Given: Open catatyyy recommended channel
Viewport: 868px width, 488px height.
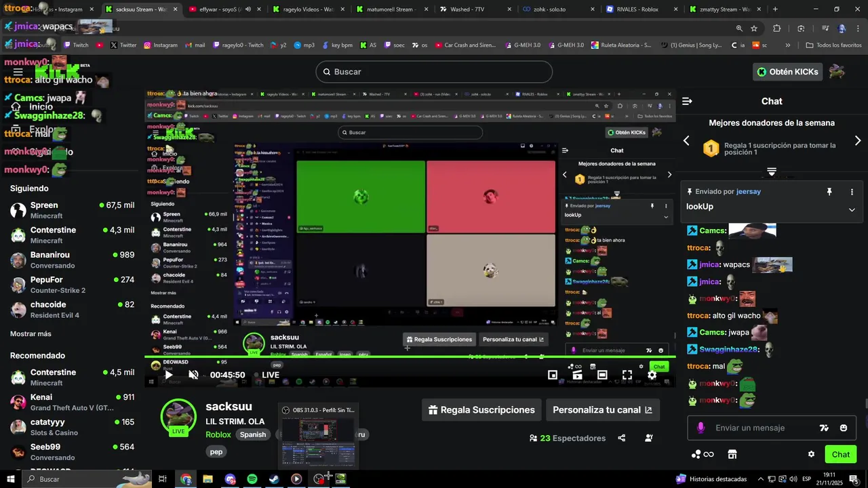Looking at the screenshot, I should pyautogui.click(x=73, y=427).
